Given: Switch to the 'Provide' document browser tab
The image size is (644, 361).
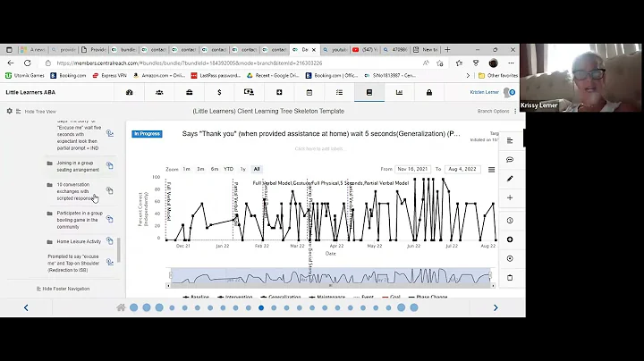Looking at the screenshot, I should click(95, 50).
